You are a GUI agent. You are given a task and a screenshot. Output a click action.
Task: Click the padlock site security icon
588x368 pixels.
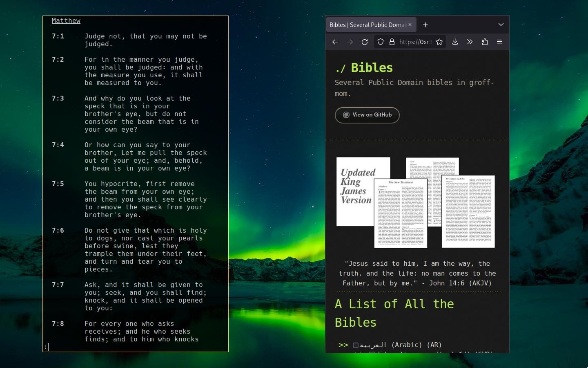tap(392, 42)
